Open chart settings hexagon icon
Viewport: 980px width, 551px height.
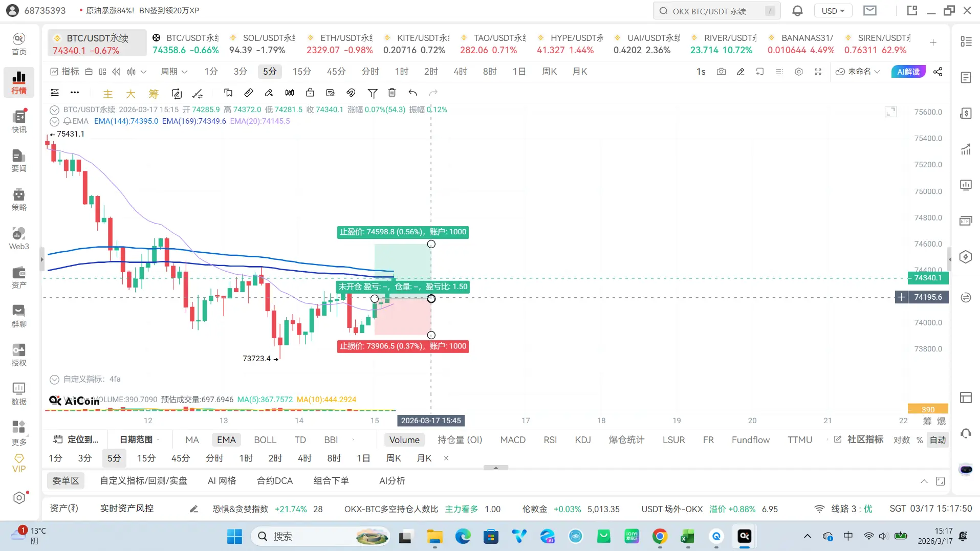[x=798, y=72]
